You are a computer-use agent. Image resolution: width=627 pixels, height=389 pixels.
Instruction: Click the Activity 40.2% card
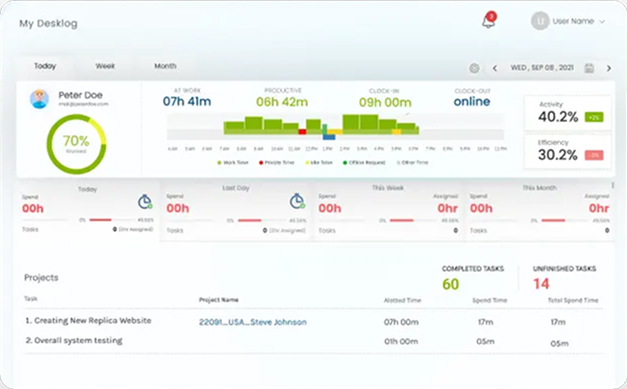[x=567, y=113]
